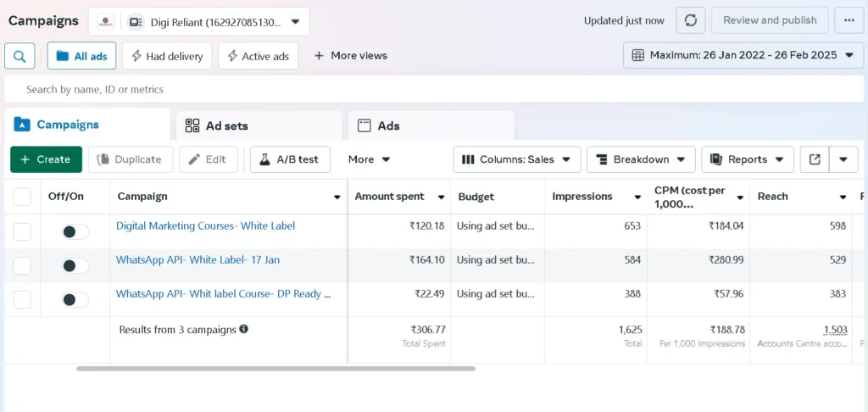Image resolution: width=868 pixels, height=412 pixels.
Task: Click the Off/On column header
Action: point(66,197)
